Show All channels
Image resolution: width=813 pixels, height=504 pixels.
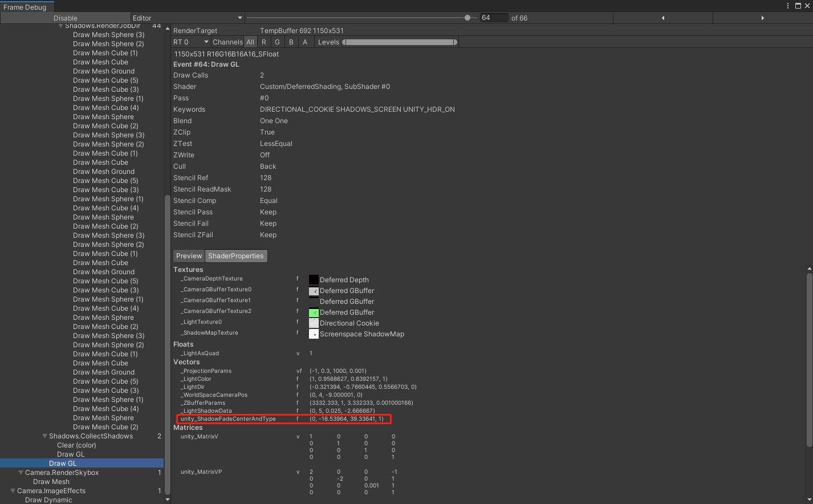[x=250, y=42]
